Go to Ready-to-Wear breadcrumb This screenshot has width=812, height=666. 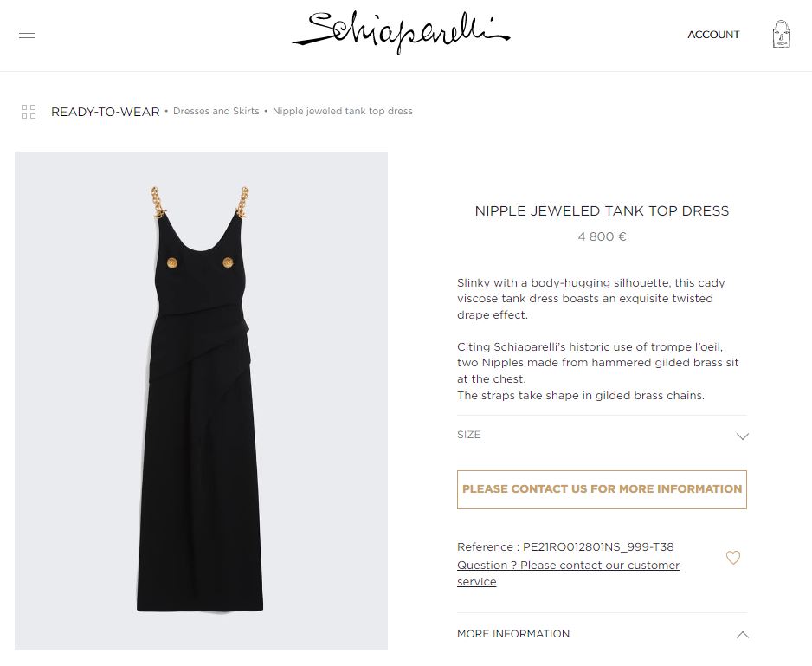coord(105,112)
